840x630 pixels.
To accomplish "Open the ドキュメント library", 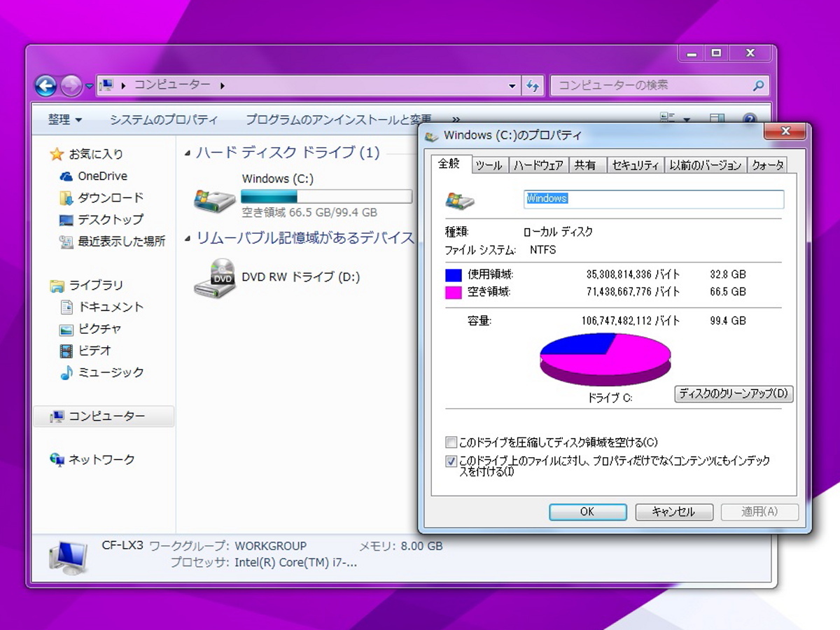I will tap(110, 307).
